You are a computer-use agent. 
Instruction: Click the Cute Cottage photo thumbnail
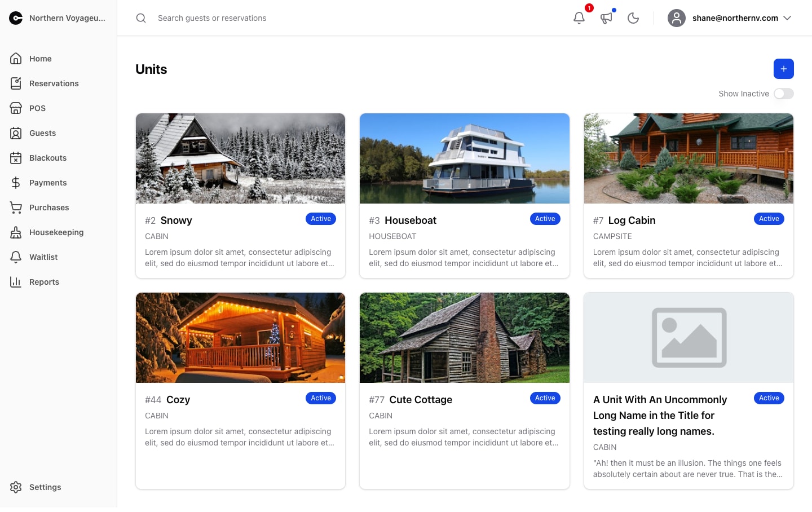tap(465, 338)
